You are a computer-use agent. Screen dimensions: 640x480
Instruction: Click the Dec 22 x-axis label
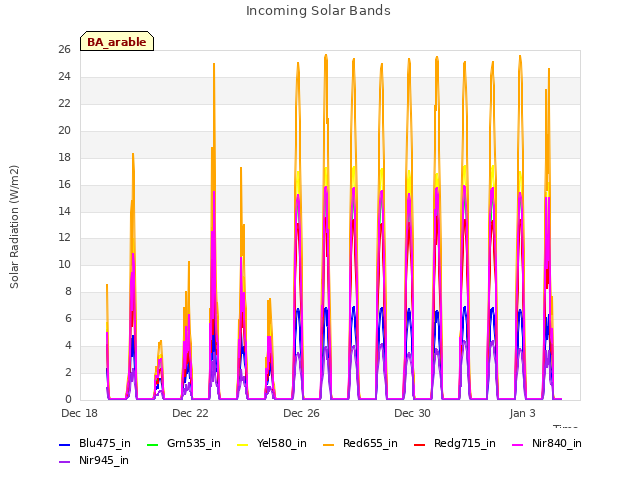(190, 413)
